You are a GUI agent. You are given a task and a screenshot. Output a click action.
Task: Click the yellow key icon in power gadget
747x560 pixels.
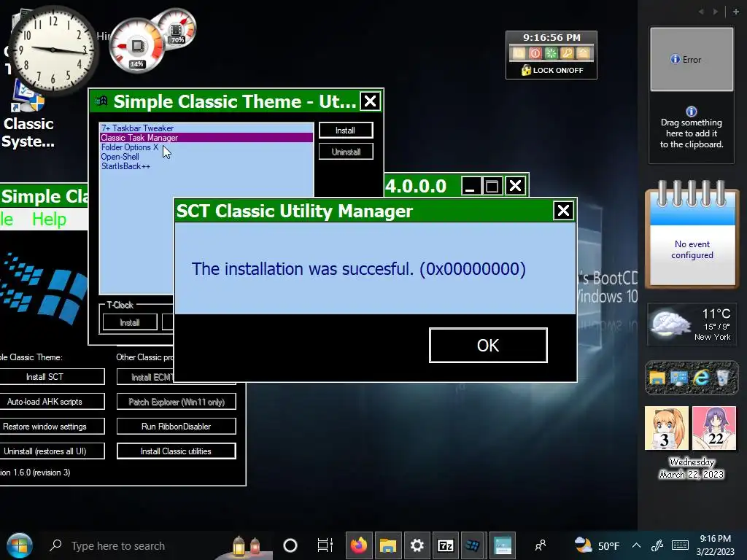567,53
